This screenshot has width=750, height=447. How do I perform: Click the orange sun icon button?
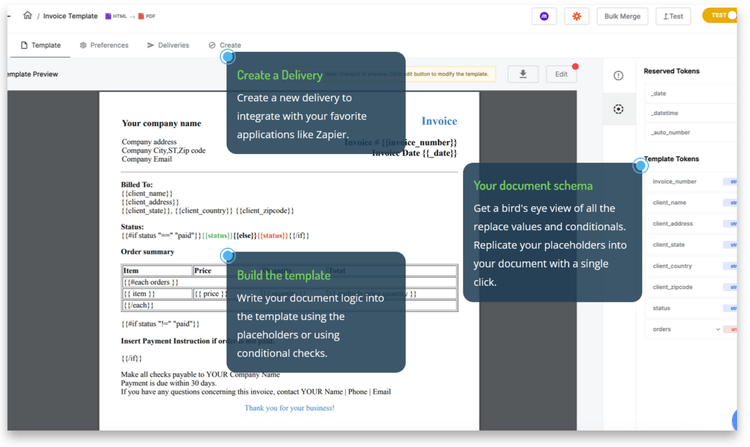[576, 16]
